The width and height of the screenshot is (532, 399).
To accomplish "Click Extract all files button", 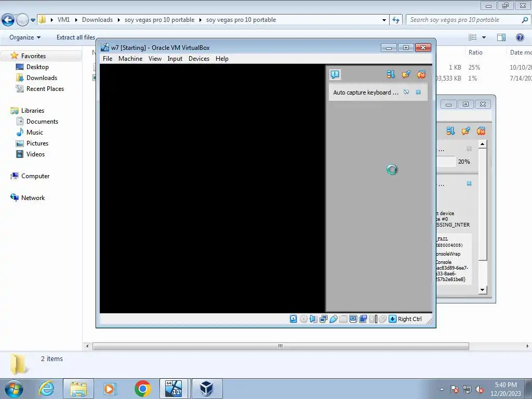I will [76, 37].
